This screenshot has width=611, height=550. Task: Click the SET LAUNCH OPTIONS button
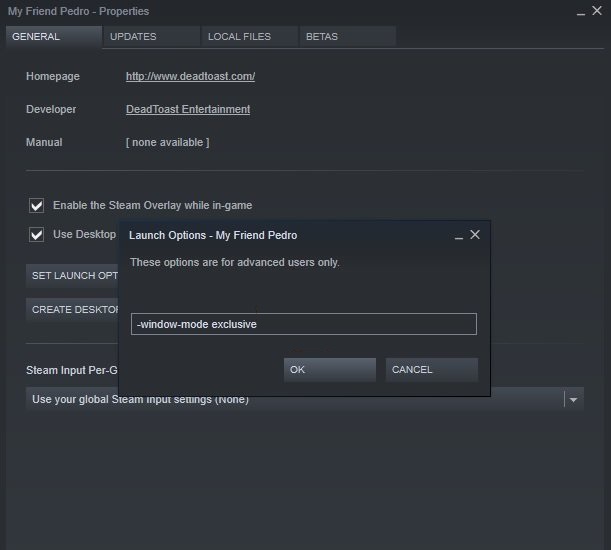point(72,276)
